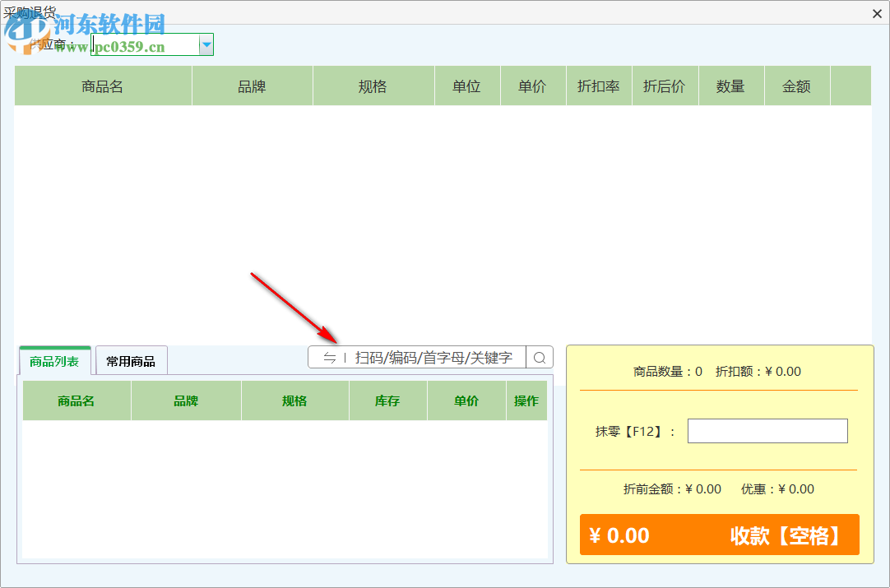The width and height of the screenshot is (890, 588).
Task: Click the 金额 column header
Action: pos(797,86)
